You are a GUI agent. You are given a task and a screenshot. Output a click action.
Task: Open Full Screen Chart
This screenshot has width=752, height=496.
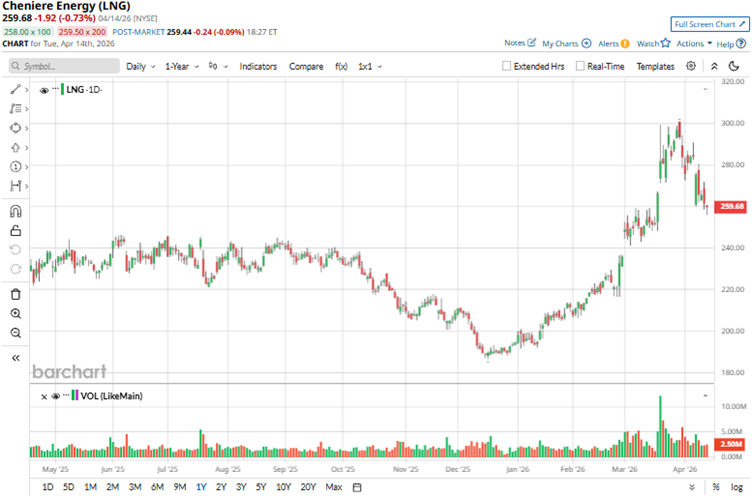(710, 24)
